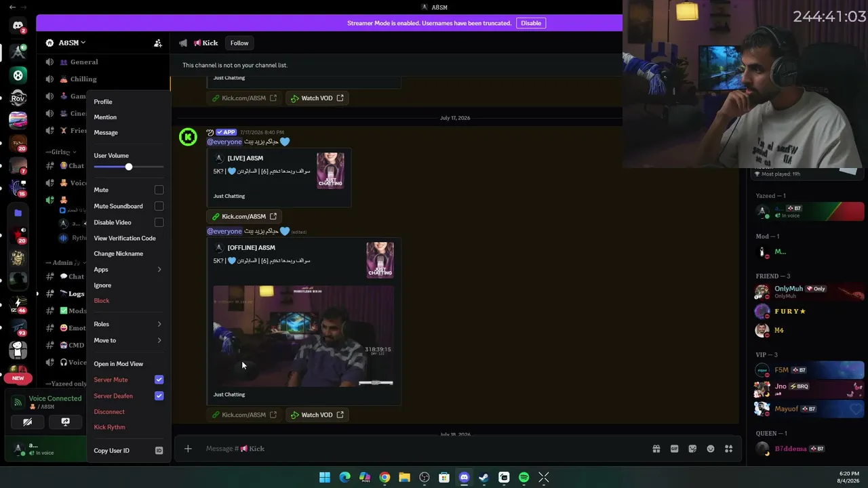Choose Change Nickname
The height and width of the screenshot is (488, 868).
point(128,253)
